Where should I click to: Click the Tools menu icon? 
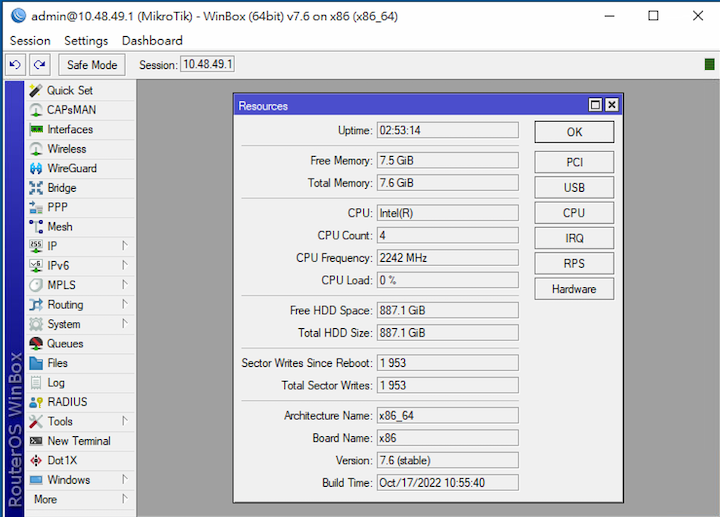36,421
